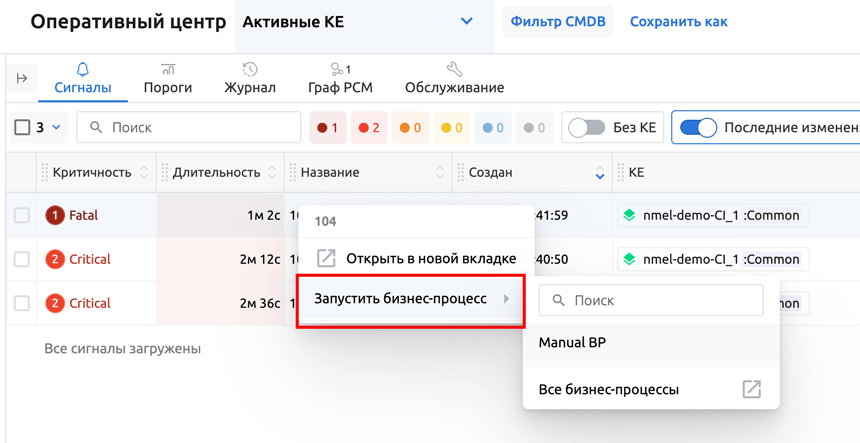Click the collapse sidebar arrow icon

22,78
